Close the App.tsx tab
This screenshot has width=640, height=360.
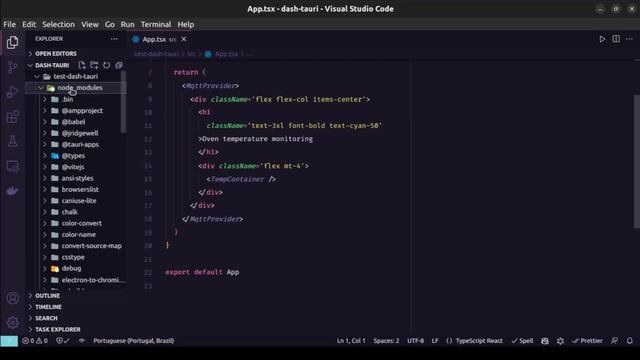[x=184, y=39]
